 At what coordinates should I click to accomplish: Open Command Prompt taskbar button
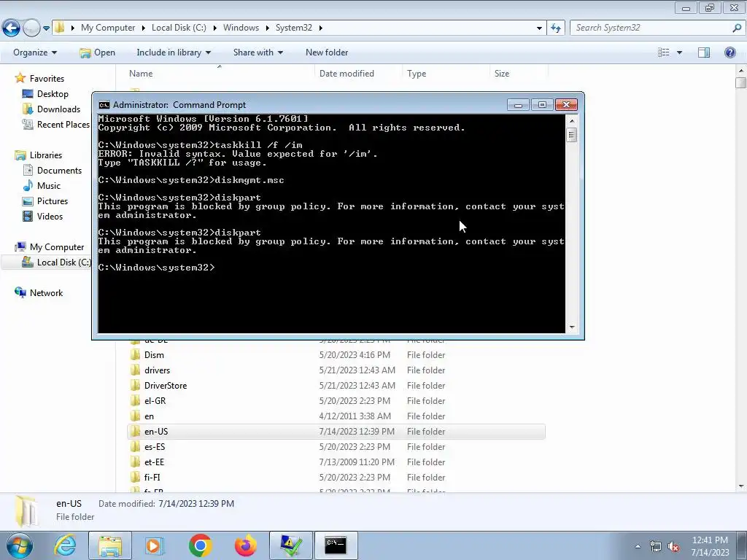click(336, 545)
